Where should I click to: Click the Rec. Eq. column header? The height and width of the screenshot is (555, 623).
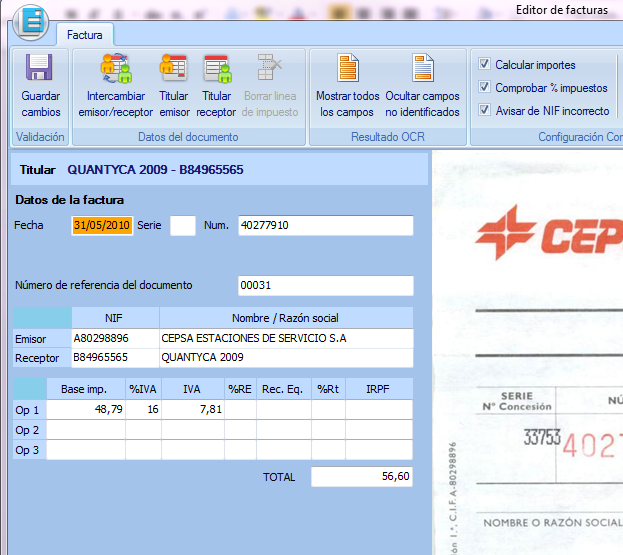(x=284, y=389)
